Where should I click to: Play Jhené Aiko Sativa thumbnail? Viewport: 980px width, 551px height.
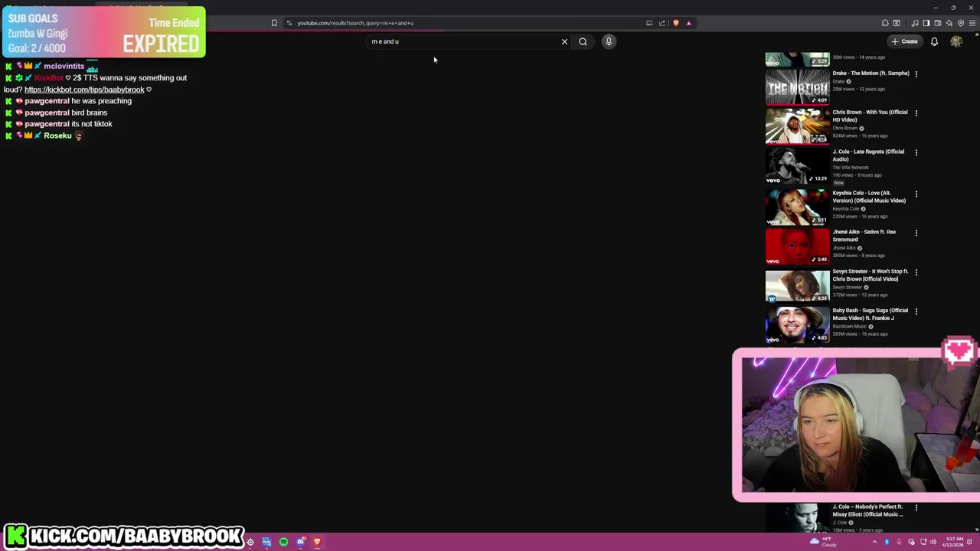click(x=797, y=246)
